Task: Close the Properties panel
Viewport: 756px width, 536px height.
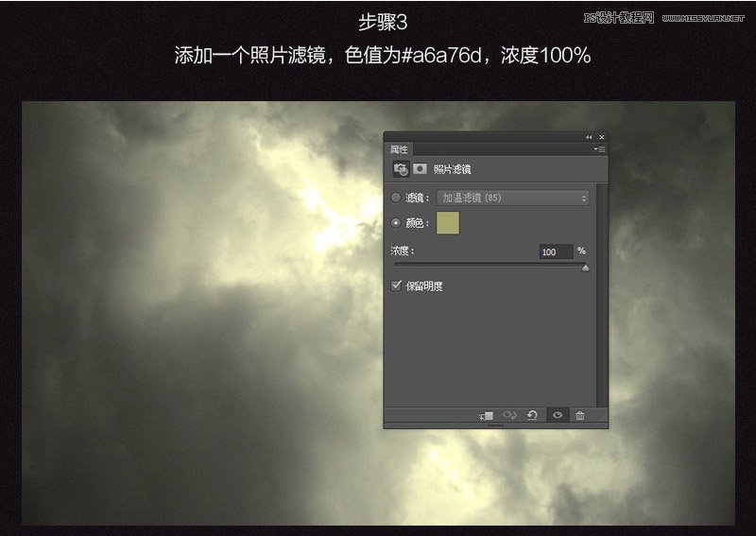Action: pos(600,138)
